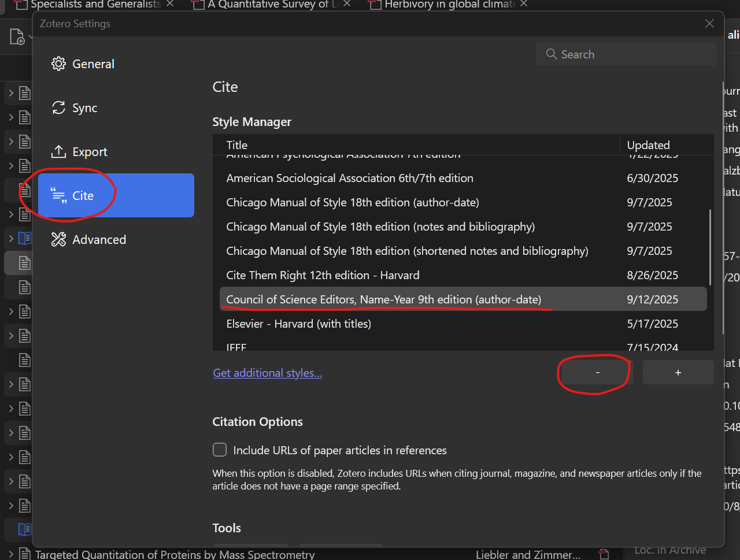Open the Export settings pane

coord(116,151)
